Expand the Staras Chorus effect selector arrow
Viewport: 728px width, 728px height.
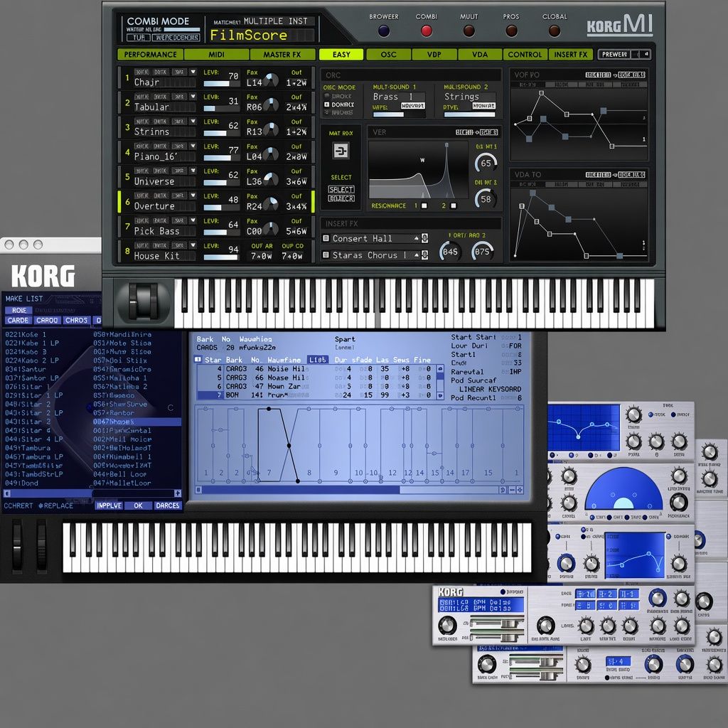tap(417, 255)
